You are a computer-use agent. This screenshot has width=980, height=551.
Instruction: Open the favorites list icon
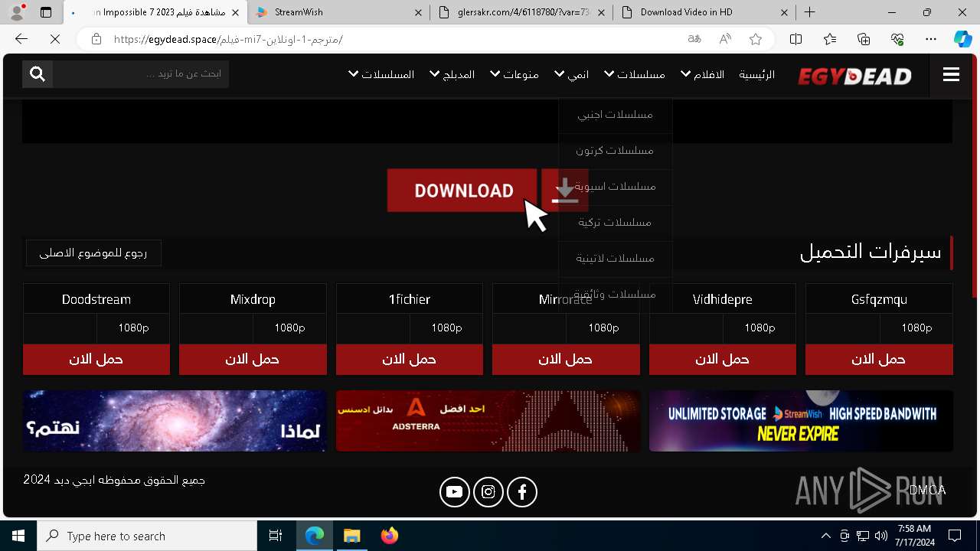pos(830,39)
